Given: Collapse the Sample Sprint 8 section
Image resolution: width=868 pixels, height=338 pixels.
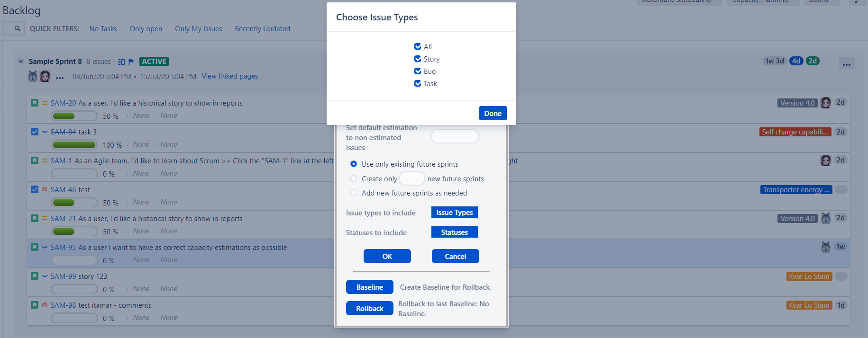Looking at the screenshot, I should click(x=21, y=62).
